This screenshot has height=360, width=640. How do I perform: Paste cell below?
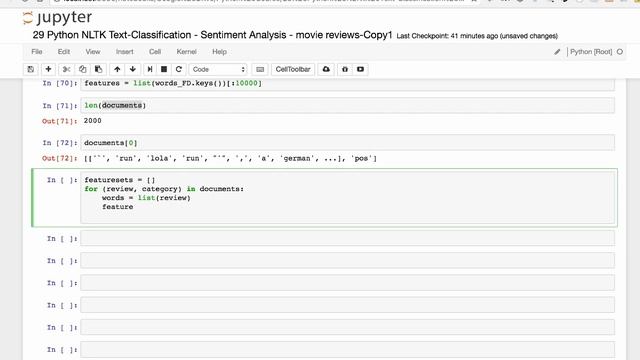click(x=98, y=69)
